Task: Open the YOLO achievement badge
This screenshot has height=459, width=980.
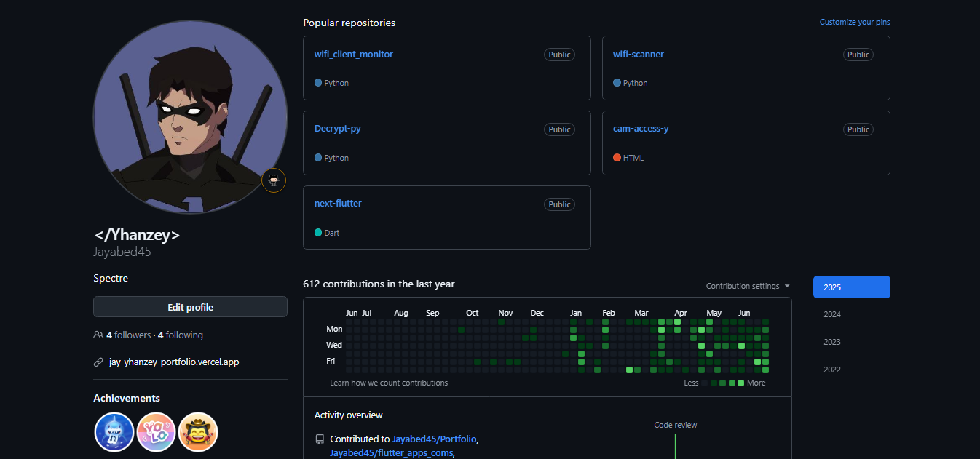Action: click(157, 432)
